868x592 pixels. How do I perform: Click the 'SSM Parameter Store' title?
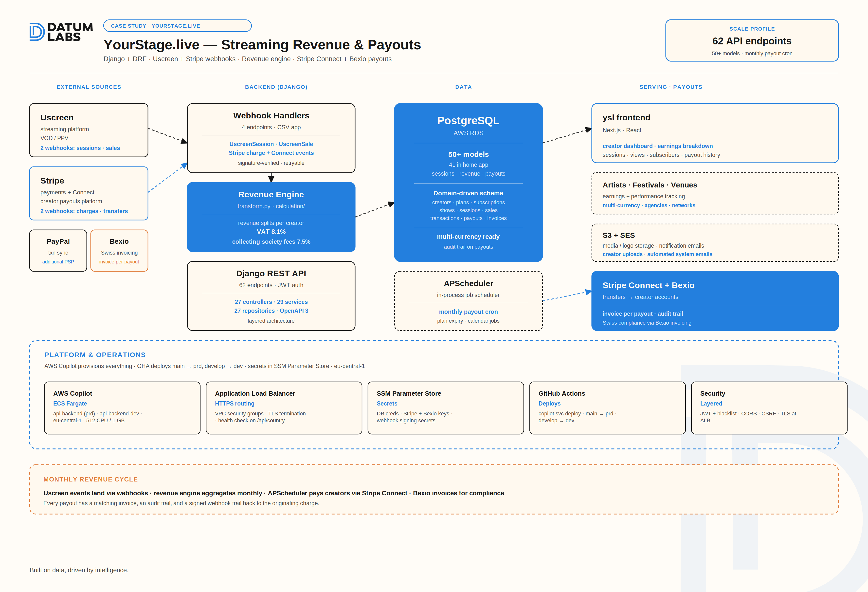pos(409,393)
